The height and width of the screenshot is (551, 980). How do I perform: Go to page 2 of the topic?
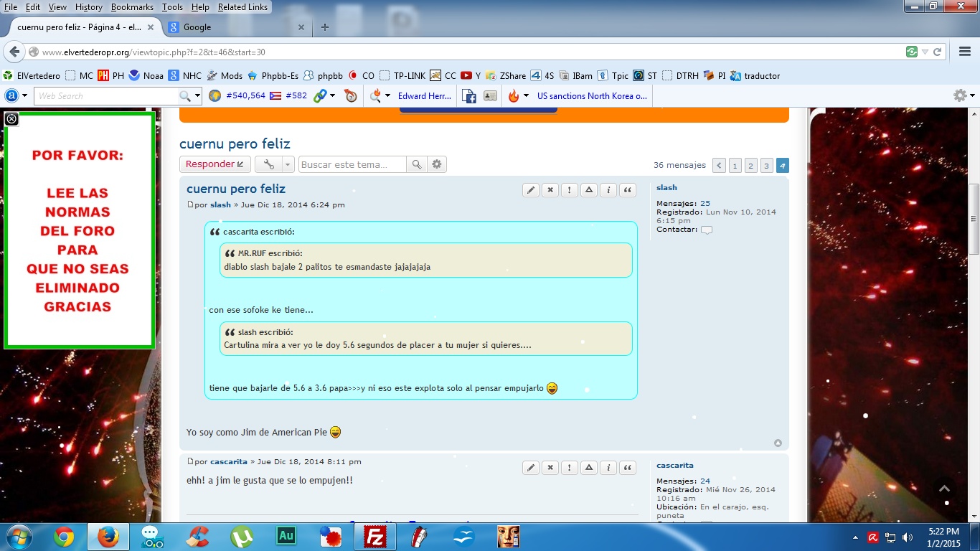point(750,166)
